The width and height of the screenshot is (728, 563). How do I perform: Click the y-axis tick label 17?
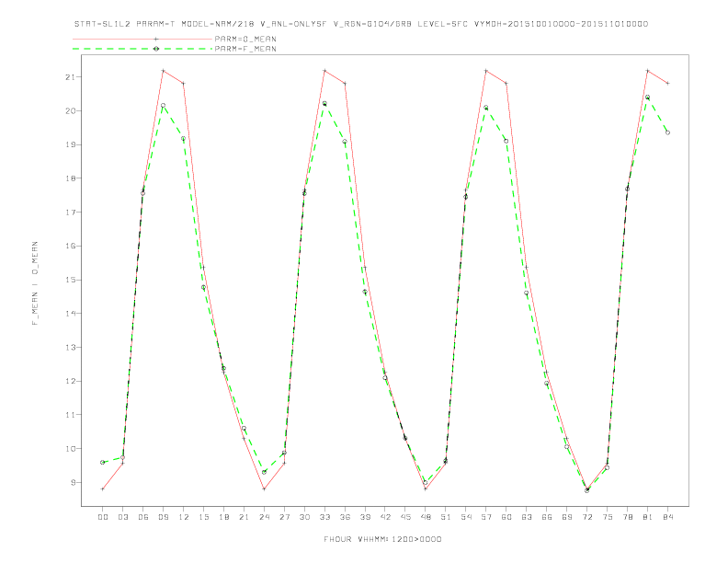pyautogui.click(x=70, y=213)
